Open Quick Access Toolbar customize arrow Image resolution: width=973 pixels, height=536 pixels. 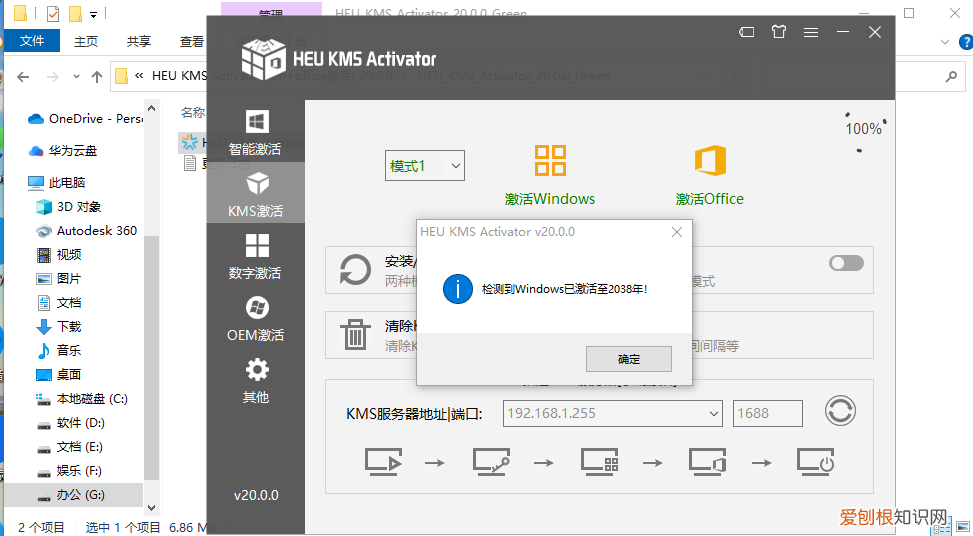click(x=93, y=14)
